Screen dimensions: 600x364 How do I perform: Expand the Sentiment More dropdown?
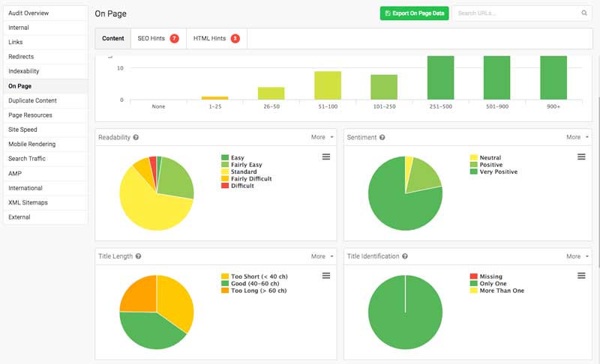click(577, 138)
